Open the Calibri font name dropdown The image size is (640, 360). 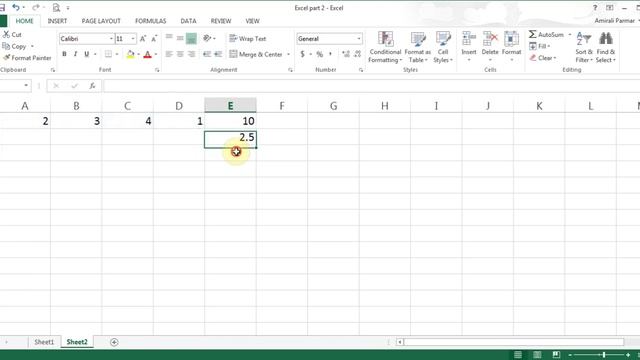[x=111, y=39]
